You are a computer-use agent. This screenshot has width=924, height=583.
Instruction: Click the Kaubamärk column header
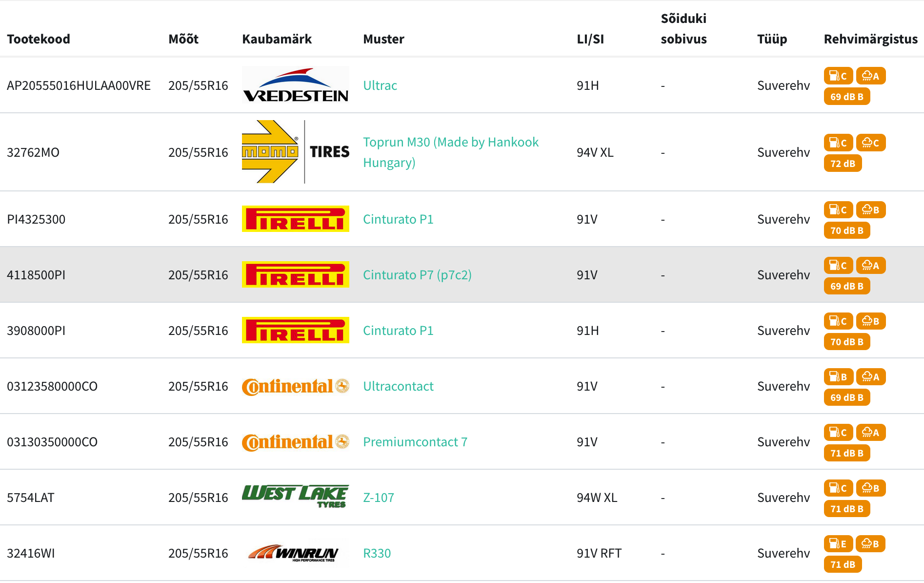click(x=277, y=39)
